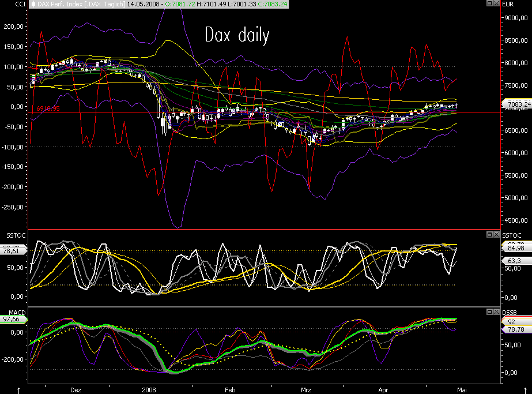Screen dimensions: 532x394
Task: Maximize the MACD indicator panel
Action: click(489, 312)
